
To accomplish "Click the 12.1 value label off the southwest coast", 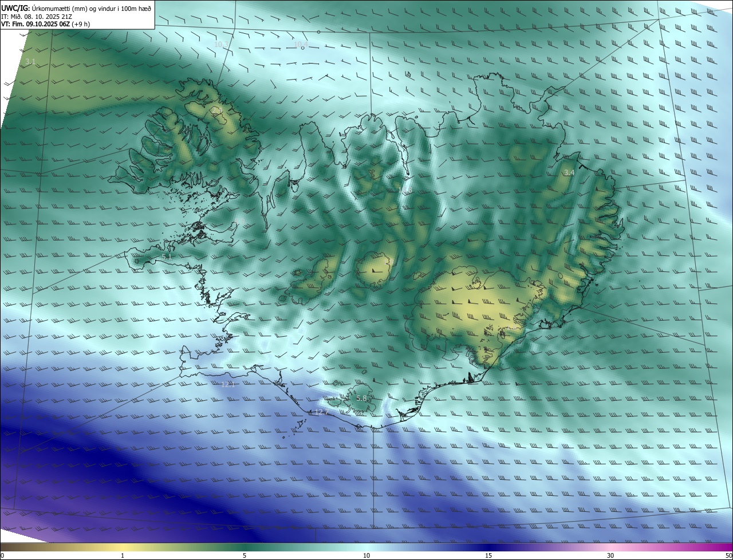I will click(228, 384).
